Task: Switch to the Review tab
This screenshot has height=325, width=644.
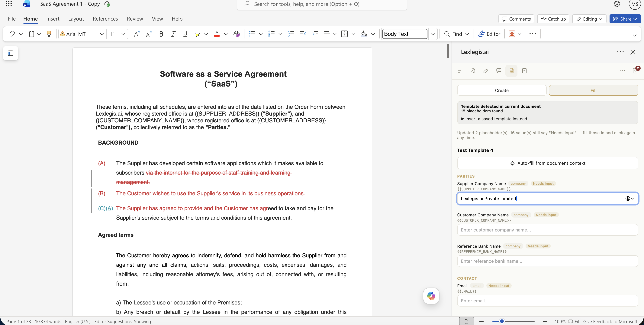Action: (x=135, y=19)
